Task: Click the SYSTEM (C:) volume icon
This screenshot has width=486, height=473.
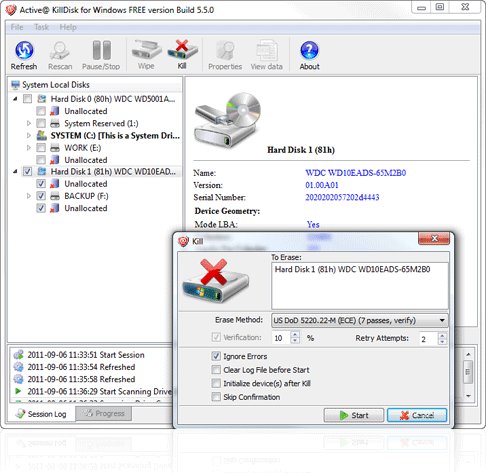Action: (42, 136)
